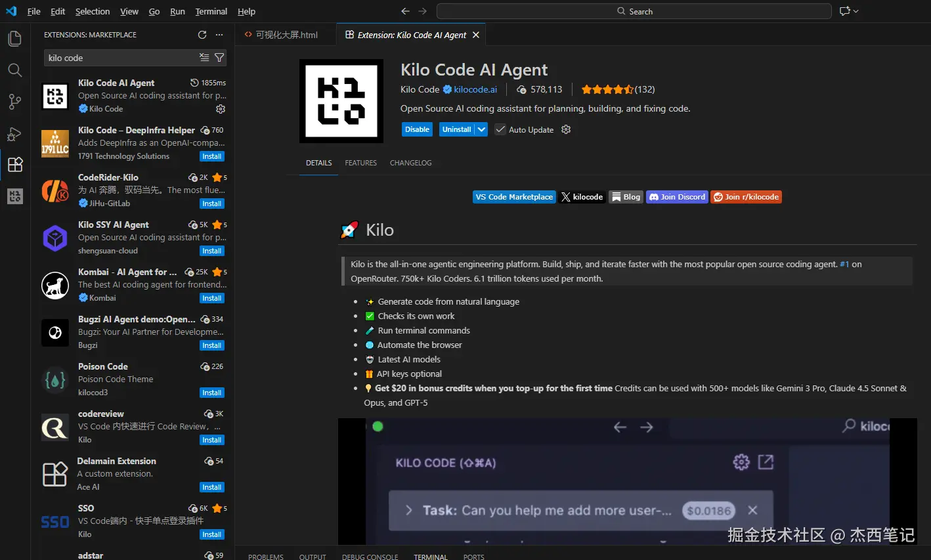This screenshot has width=931, height=560.
Task: Switch to the 可视化大屏.html editor tab
Action: [x=286, y=35]
